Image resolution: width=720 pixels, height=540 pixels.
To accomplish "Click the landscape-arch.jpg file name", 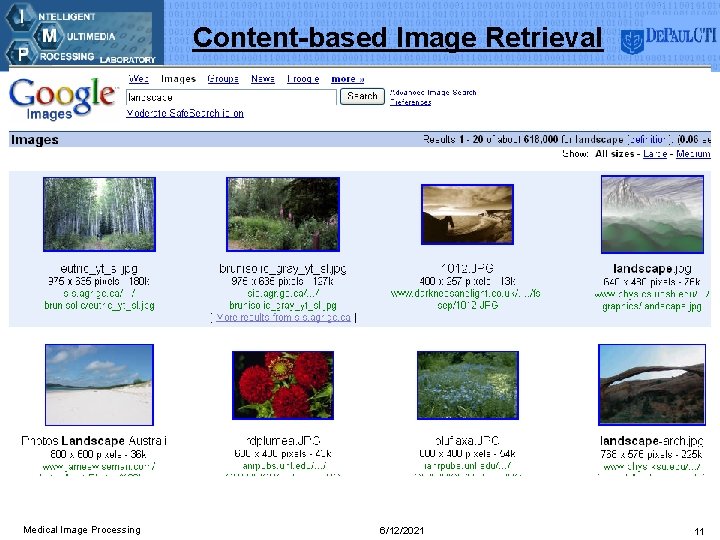I will click(x=652, y=441).
